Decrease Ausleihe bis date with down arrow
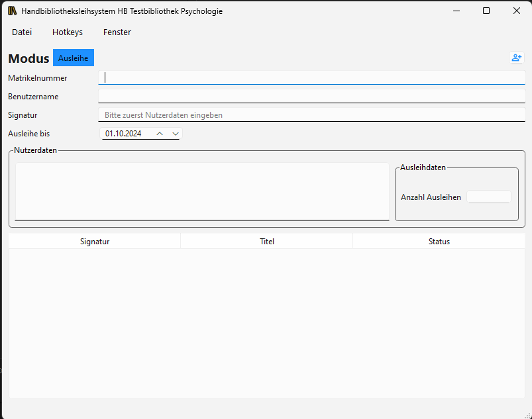The height and width of the screenshot is (419, 532). click(175, 134)
